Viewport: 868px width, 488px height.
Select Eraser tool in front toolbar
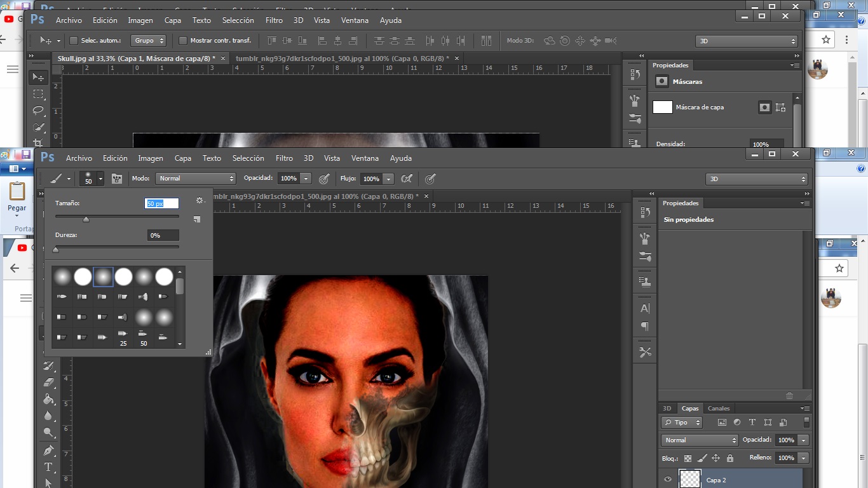point(49,383)
